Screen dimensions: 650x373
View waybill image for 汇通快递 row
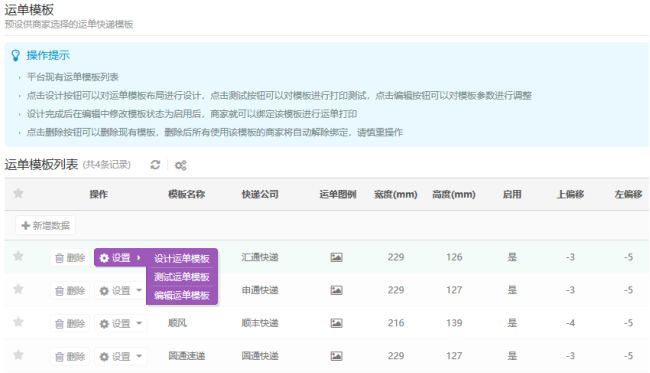(x=336, y=257)
